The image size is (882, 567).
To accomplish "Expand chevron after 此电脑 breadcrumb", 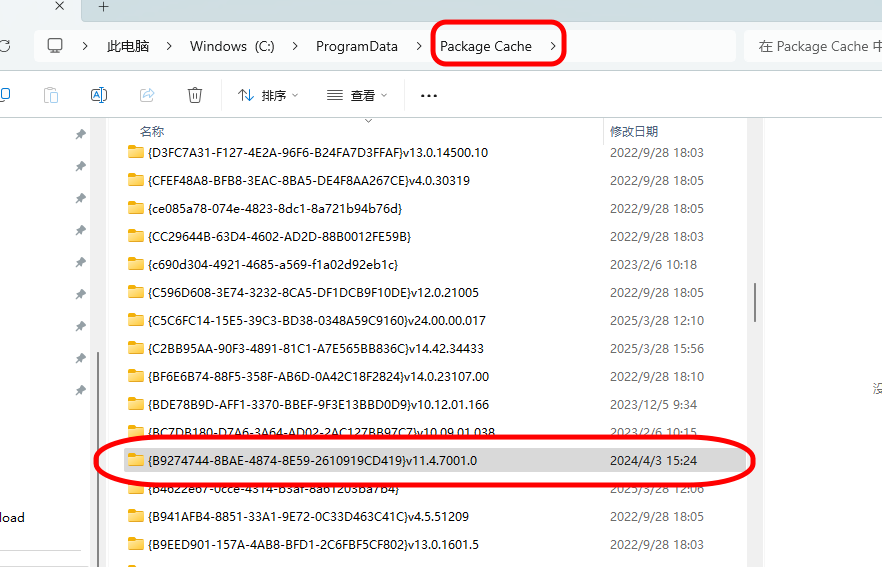I will tap(169, 46).
